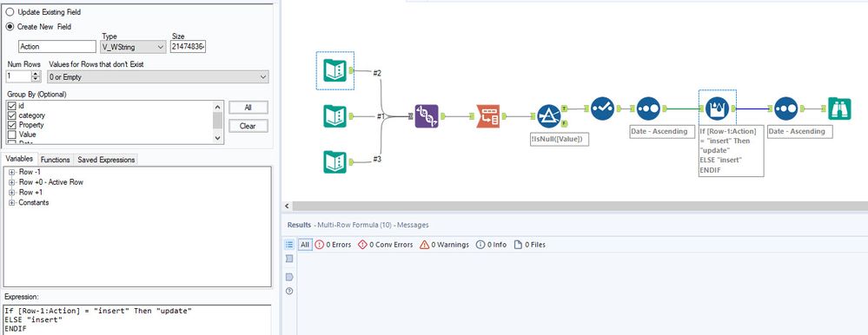This screenshot has width=868, height=335.
Task: Click Group By list scroll up arrow
Action: (x=217, y=107)
